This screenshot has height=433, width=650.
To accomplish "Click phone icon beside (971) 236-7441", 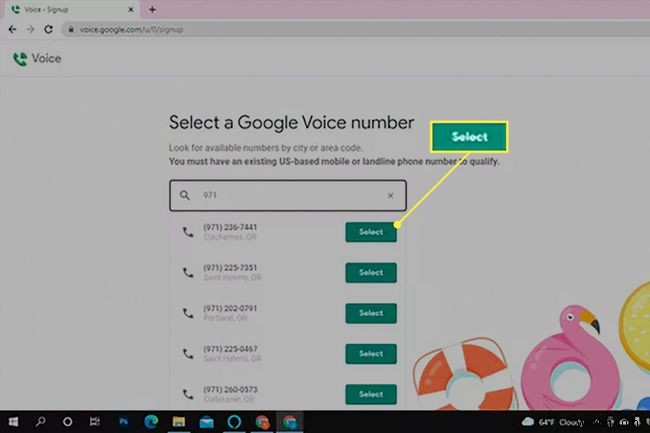I will (188, 232).
